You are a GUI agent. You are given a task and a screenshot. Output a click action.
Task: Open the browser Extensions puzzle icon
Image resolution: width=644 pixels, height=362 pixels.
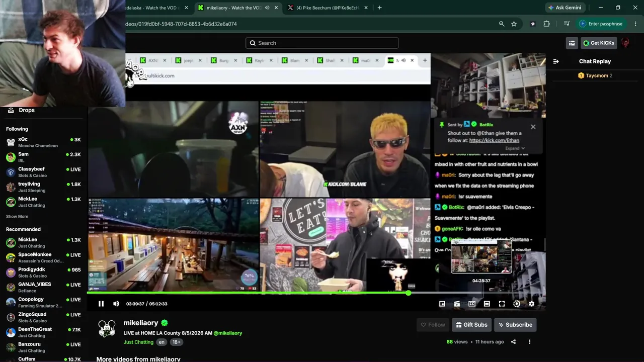pos(546,24)
